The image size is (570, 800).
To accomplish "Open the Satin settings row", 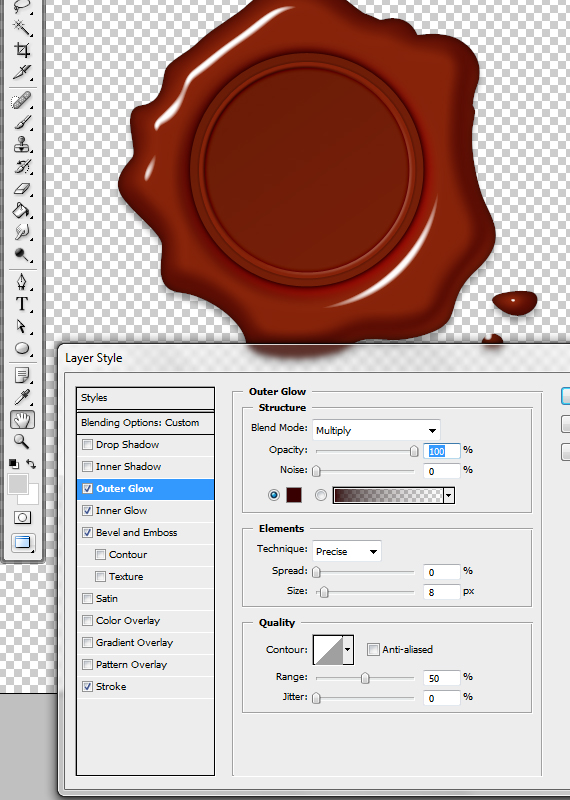I will pyautogui.click(x=145, y=598).
